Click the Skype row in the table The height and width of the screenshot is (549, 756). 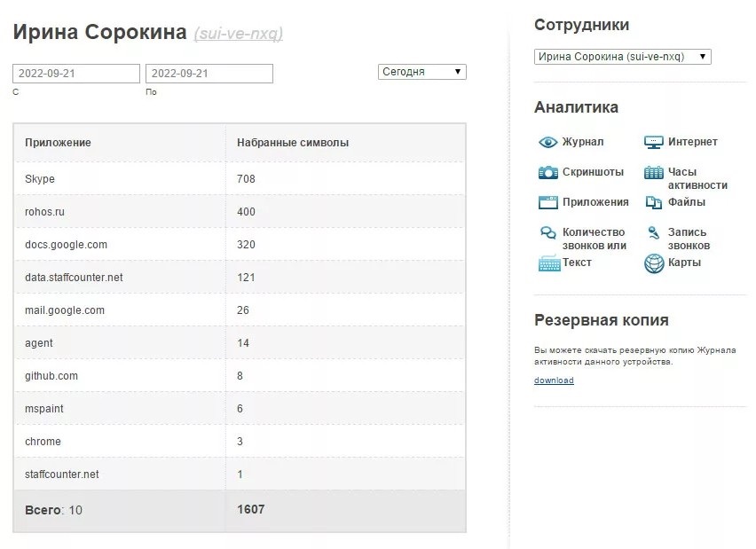(40, 179)
